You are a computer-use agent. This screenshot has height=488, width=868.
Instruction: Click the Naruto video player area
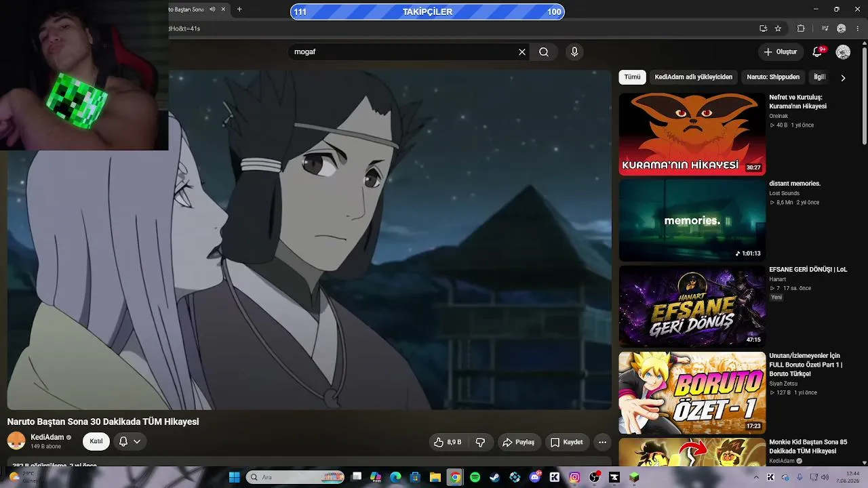click(x=309, y=239)
